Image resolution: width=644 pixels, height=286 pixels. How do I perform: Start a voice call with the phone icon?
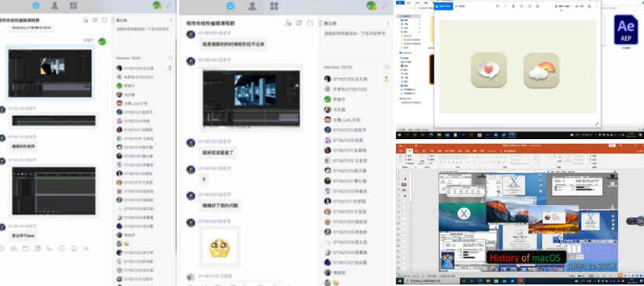point(49,248)
